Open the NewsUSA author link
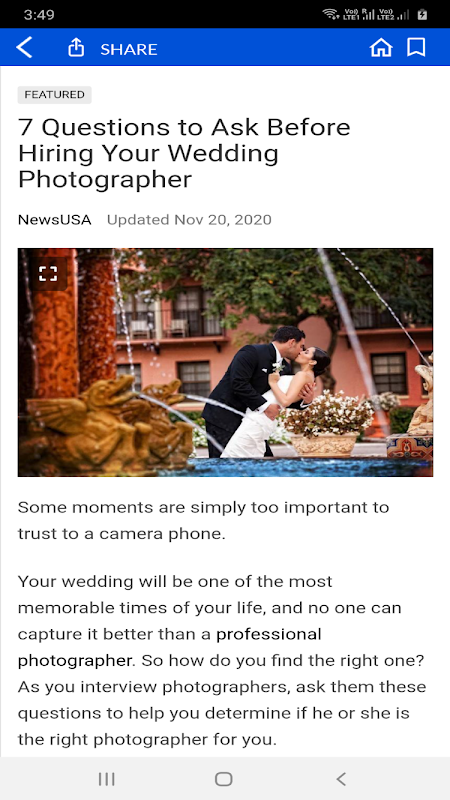The height and width of the screenshot is (800, 450). [x=55, y=220]
